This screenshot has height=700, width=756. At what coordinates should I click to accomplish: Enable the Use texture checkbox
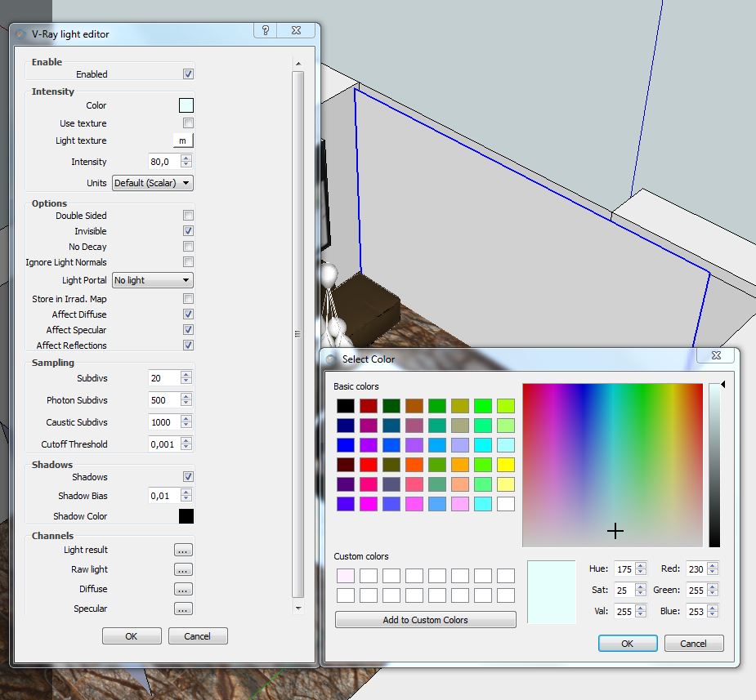188,123
